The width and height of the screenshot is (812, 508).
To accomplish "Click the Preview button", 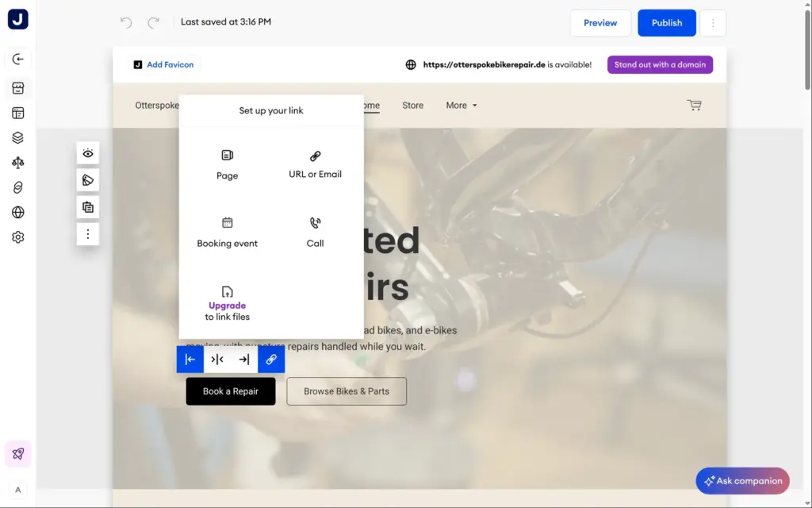I will pyautogui.click(x=600, y=23).
